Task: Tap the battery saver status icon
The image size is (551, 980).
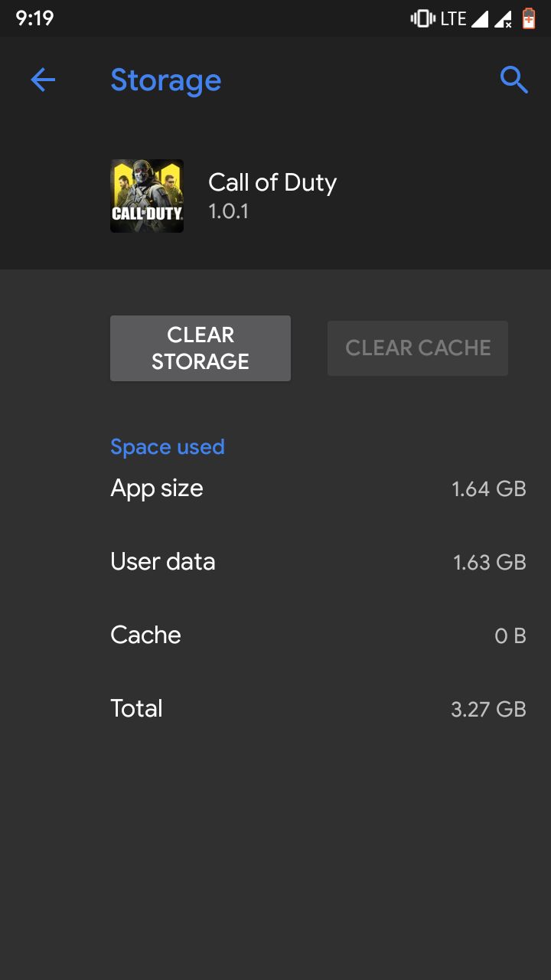Action: [x=529, y=18]
